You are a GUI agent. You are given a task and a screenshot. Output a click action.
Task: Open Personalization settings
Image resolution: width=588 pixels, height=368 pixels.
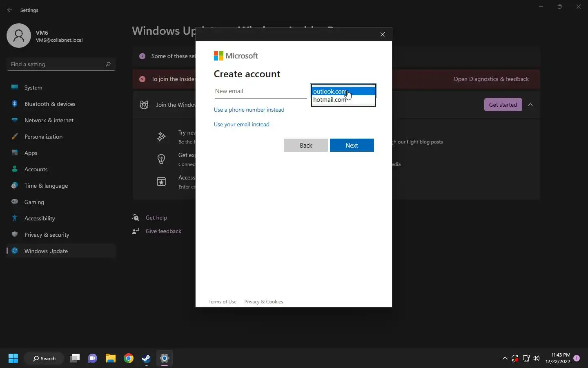click(x=61, y=137)
